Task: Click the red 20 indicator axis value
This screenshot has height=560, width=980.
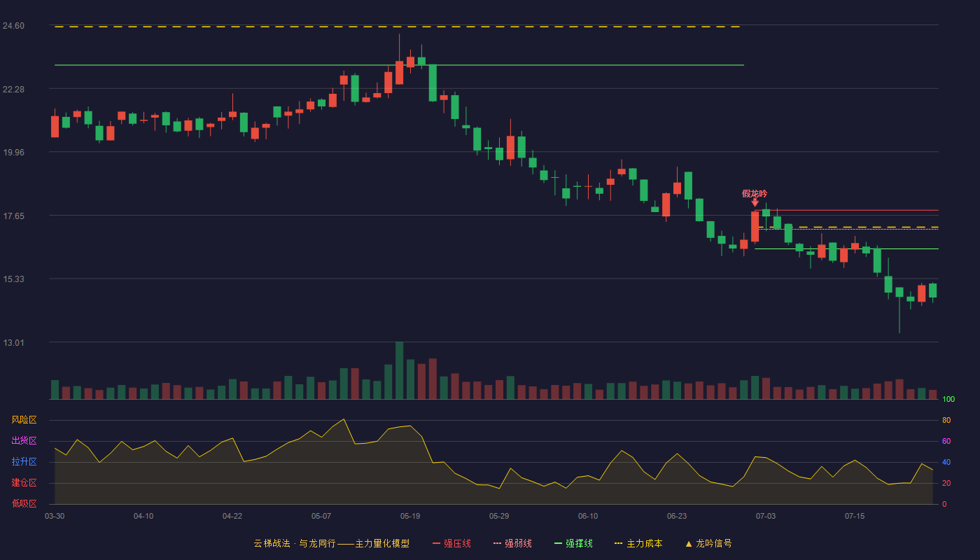Action: [946, 483]
